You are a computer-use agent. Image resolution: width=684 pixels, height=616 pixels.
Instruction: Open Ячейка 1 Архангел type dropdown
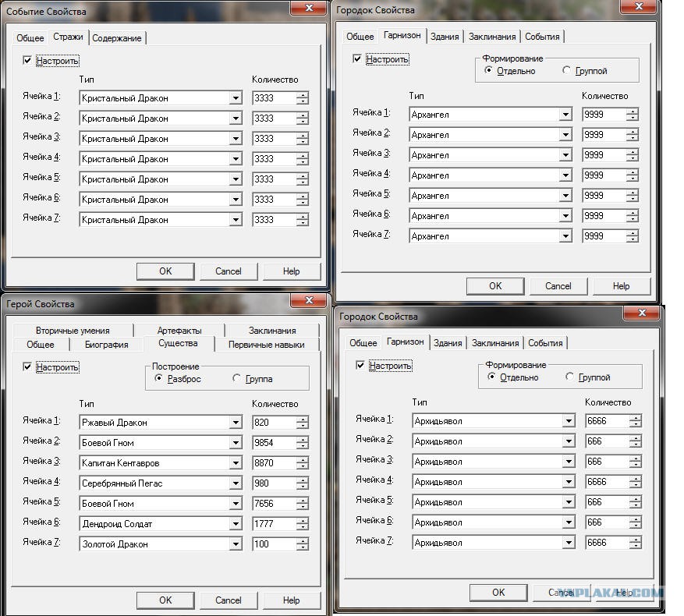[565, 115]
